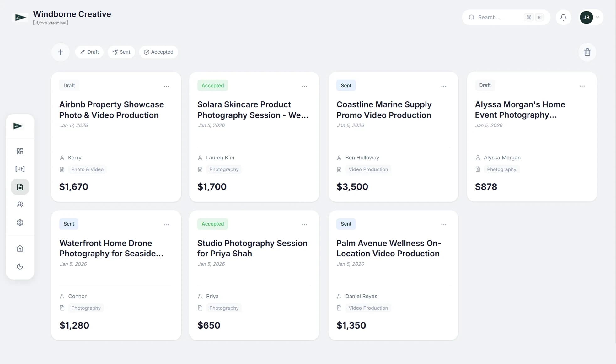This screenshot has height=364, width=616.
Task: Toggle dark mode moon icon
Action: pos(20,266)
